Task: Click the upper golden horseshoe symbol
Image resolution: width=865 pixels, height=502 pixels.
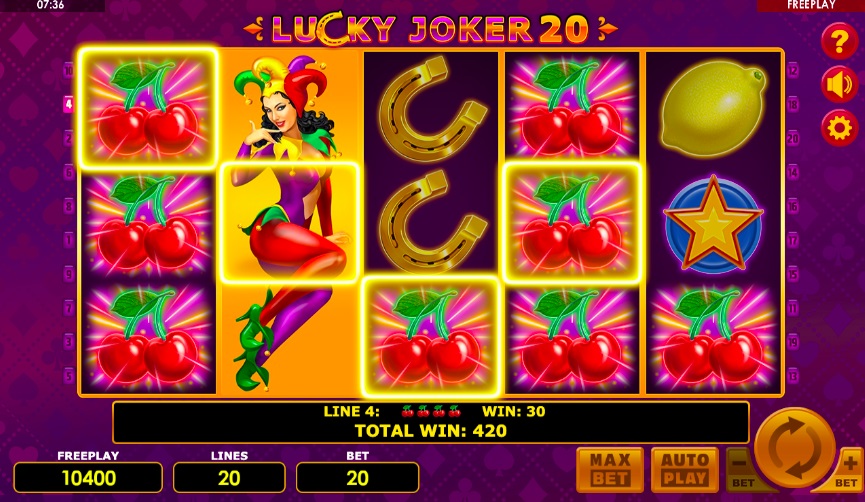Action: point(431,109)
